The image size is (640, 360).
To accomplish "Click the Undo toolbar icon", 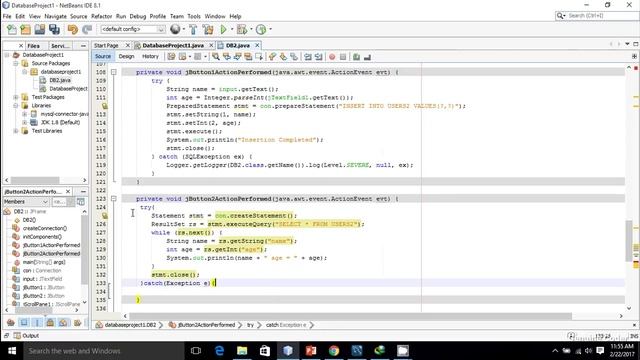I will coord(73,29).
